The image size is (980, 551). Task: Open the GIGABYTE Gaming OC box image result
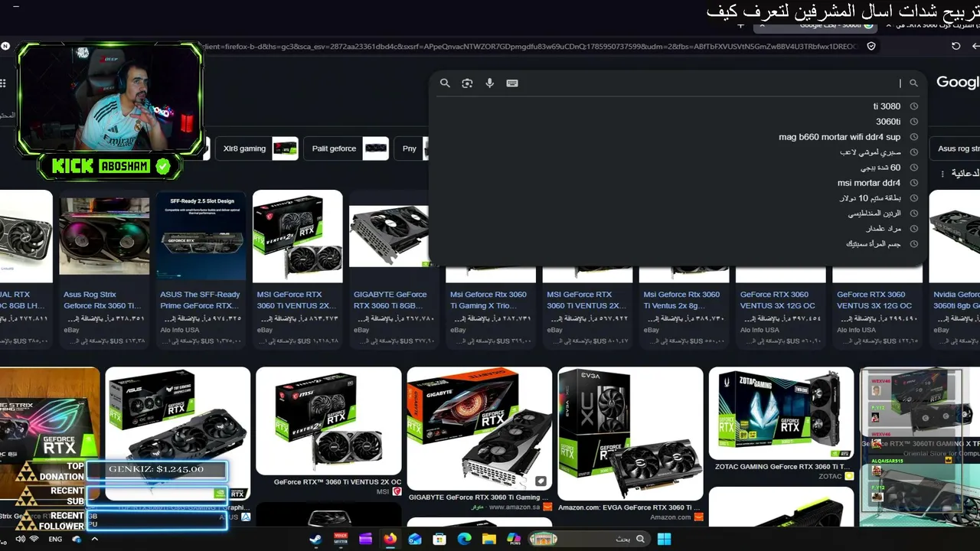tap(479, 428)
